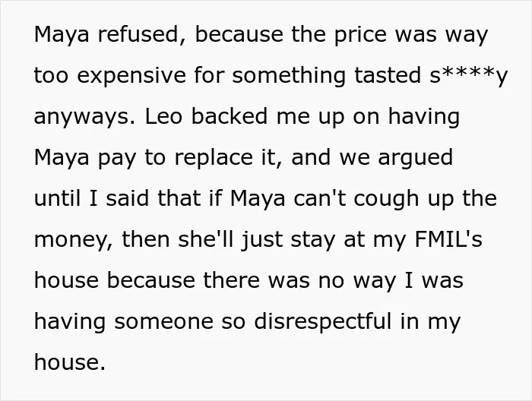Click the word "FMIL's" in the text
This screenshot has width=532, height=401.
pyautogui.click(x=448, y=239)
